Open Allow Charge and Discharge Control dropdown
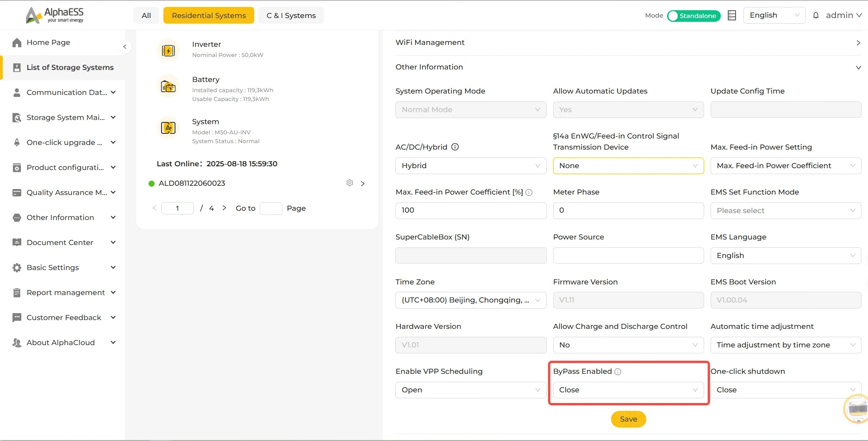 click(628, 345)
